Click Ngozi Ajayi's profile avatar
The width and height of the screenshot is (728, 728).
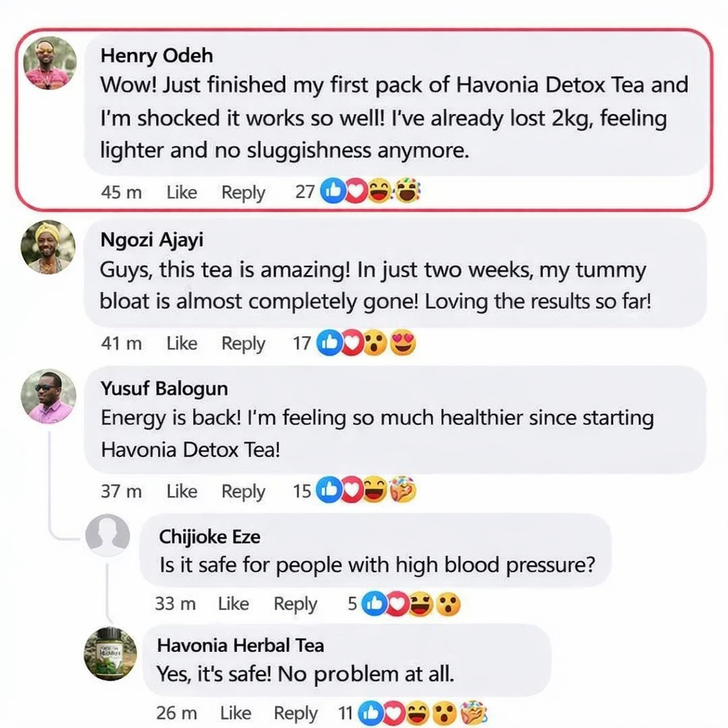tap(49, 247)
